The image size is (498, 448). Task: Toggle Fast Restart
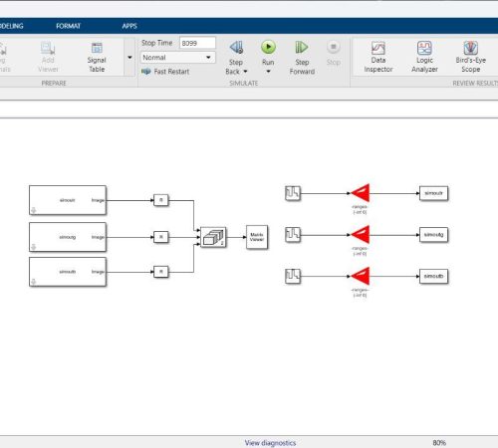(165, 72)
